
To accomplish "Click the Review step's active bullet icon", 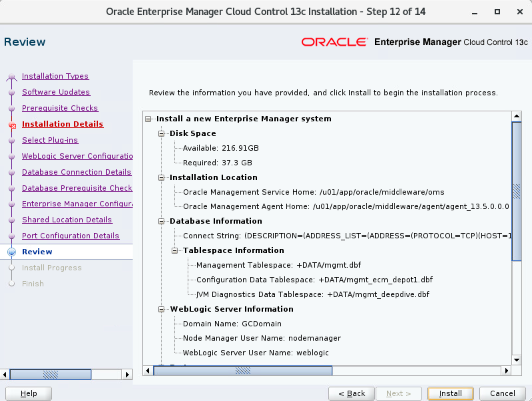I will (x=12, y=252).
